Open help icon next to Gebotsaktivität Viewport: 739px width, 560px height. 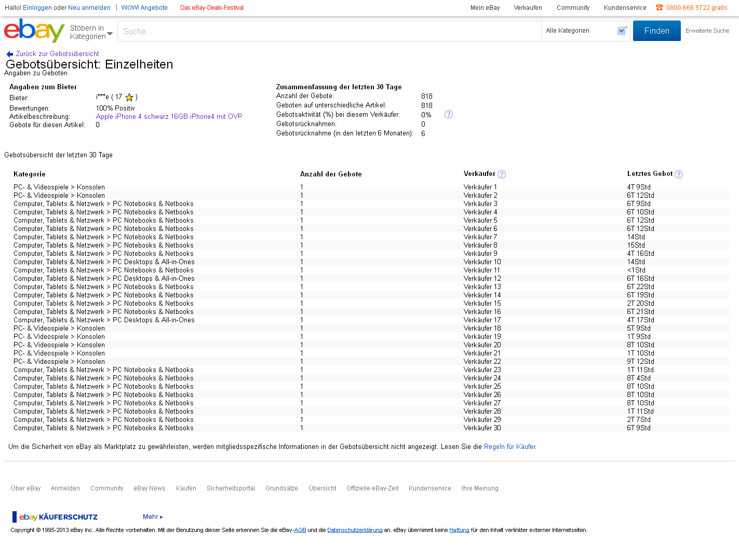449,114
